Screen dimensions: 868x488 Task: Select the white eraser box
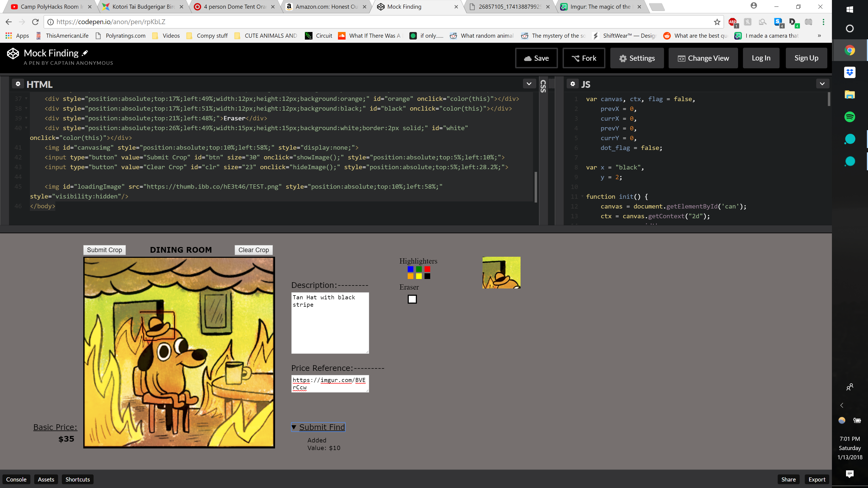point(412,299)
